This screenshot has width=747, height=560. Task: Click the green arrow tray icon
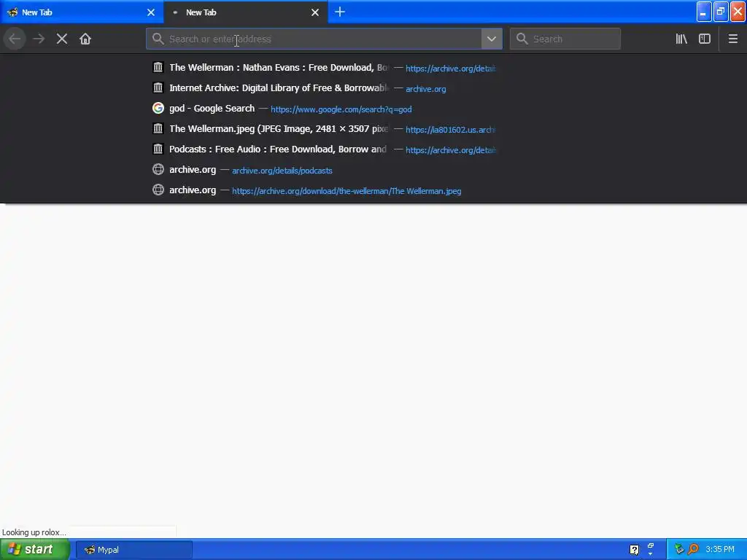679,550
